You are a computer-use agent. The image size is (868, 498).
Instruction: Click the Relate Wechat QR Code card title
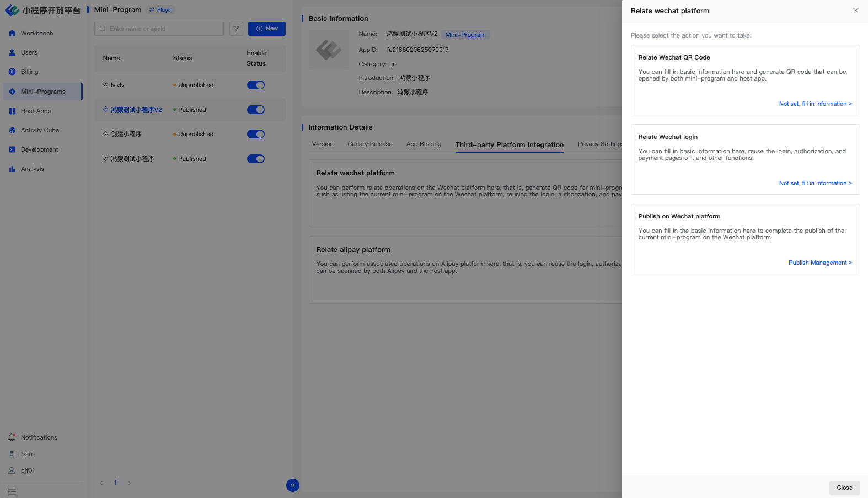coord(674,57)
